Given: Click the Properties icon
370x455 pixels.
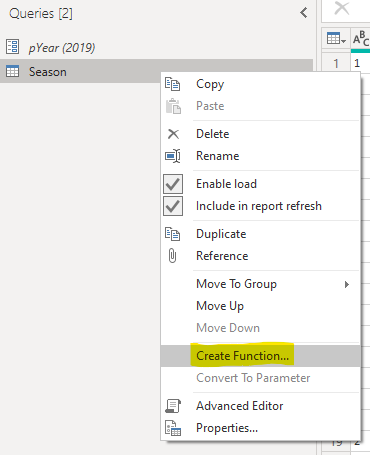Looking at the screenshot, I should point(173,428).
